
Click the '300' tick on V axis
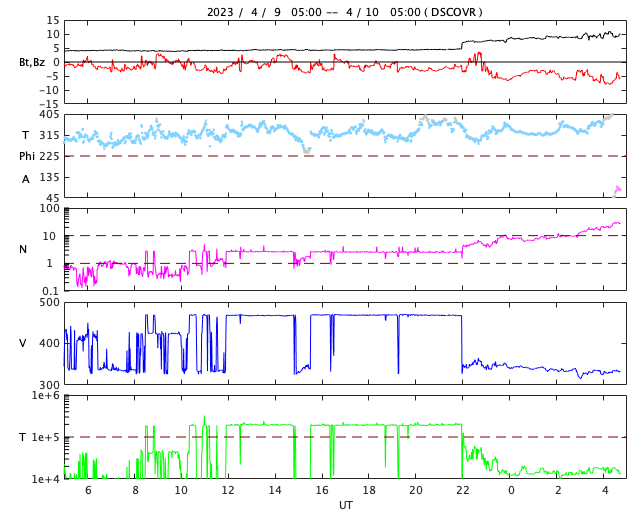(49, 385)
